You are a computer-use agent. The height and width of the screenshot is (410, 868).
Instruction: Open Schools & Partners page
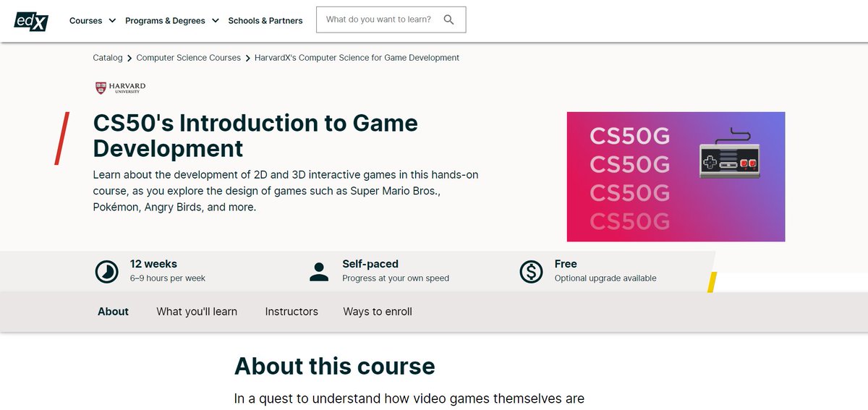[x=265, y=20]
